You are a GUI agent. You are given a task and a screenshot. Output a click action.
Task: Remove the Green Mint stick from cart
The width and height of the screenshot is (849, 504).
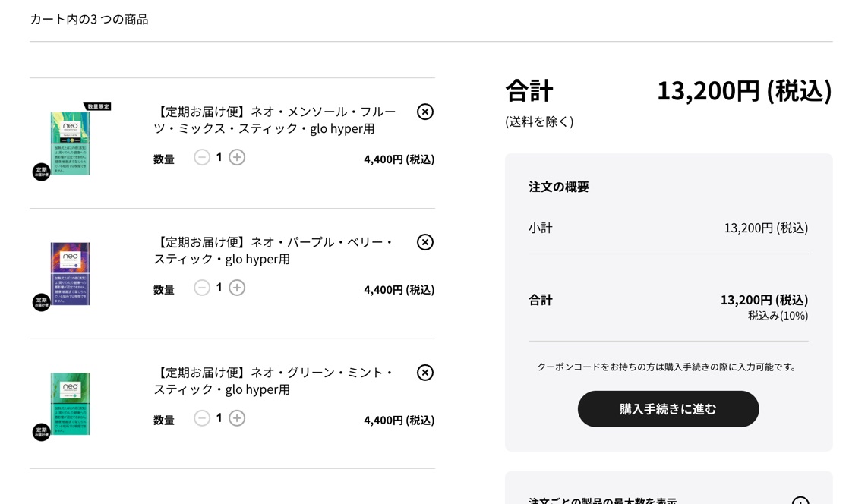tap(425, 373)
